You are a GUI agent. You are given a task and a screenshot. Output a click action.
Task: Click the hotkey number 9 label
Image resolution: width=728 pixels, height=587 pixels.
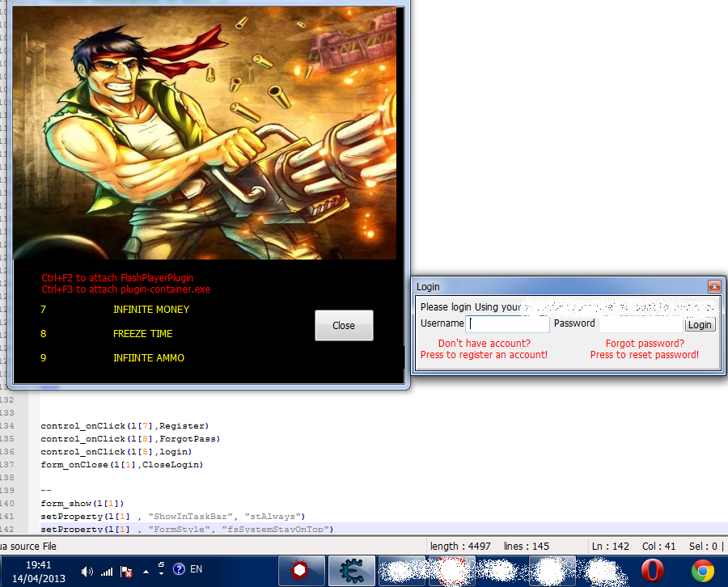pyautogui.click(x=43, y=357)
